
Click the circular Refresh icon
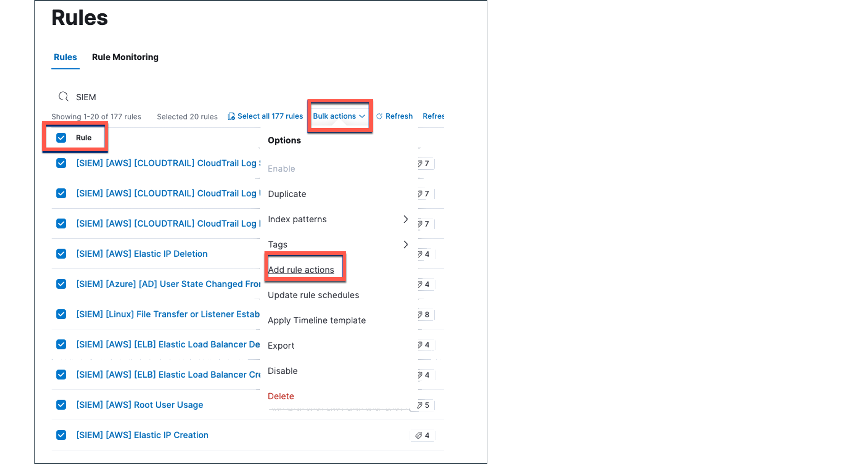click(379, 116)
